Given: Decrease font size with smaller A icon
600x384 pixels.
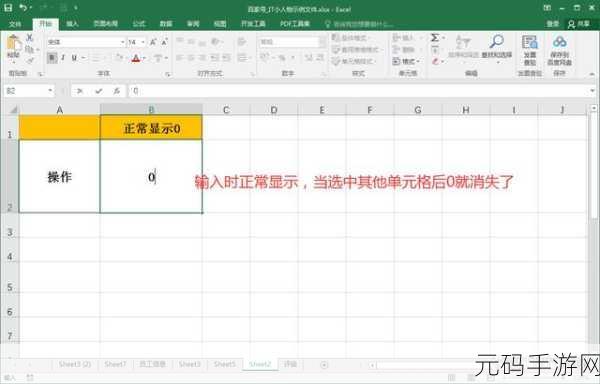Looking at the screenshot, I should (164, 42).
